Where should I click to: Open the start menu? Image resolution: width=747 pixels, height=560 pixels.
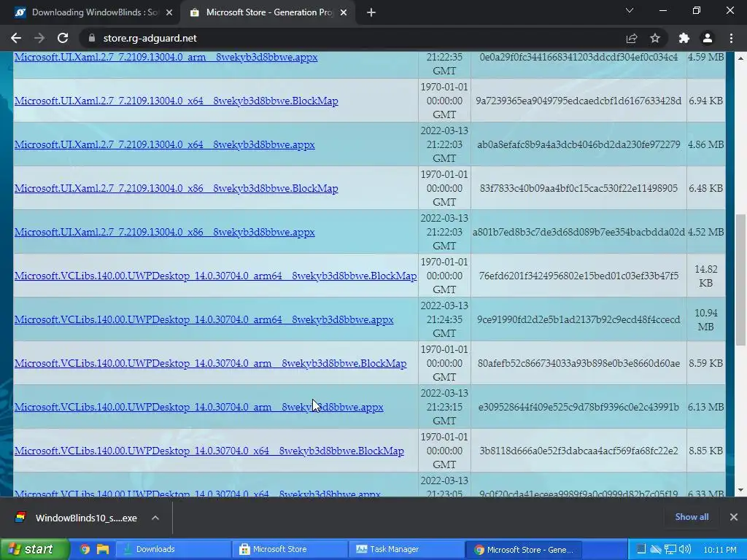[x=34, y=550]
